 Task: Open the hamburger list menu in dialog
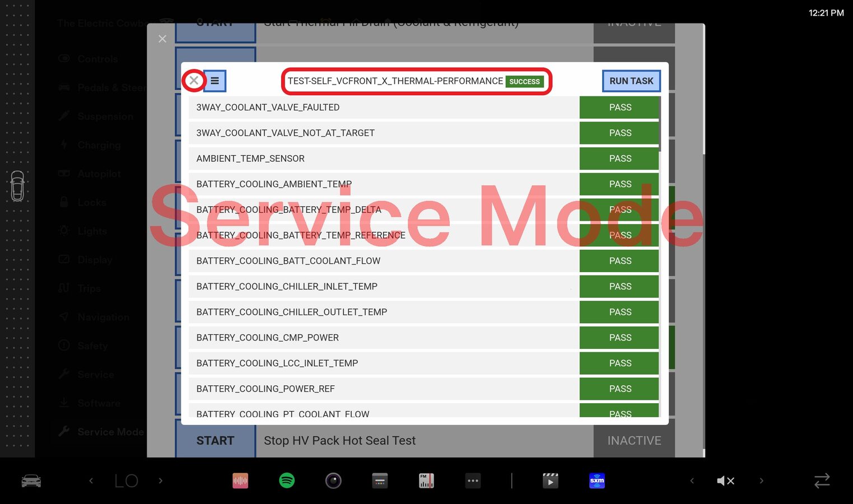[215, 81]
